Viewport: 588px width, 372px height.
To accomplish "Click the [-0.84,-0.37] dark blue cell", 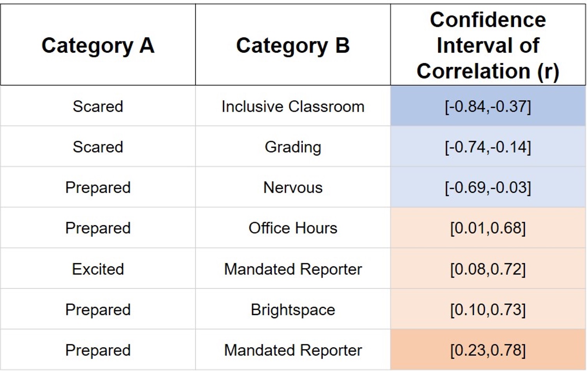I will pyautogui.click(x=488, y=106).
